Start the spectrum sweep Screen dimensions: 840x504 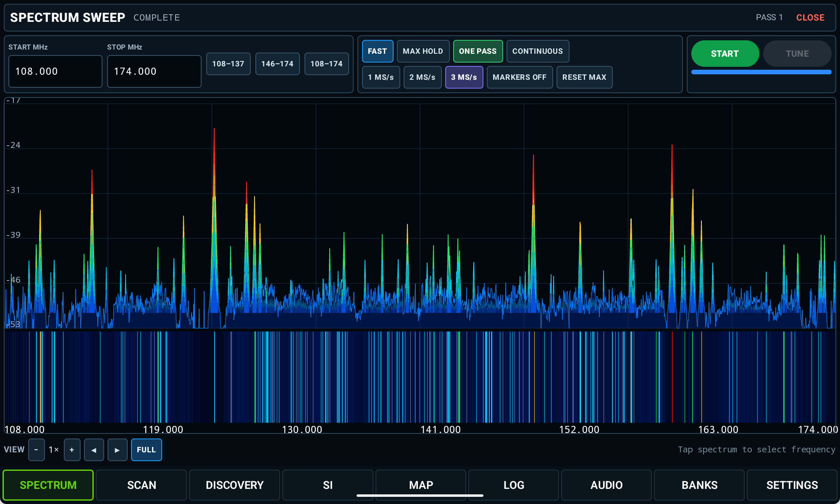point(725,54)
